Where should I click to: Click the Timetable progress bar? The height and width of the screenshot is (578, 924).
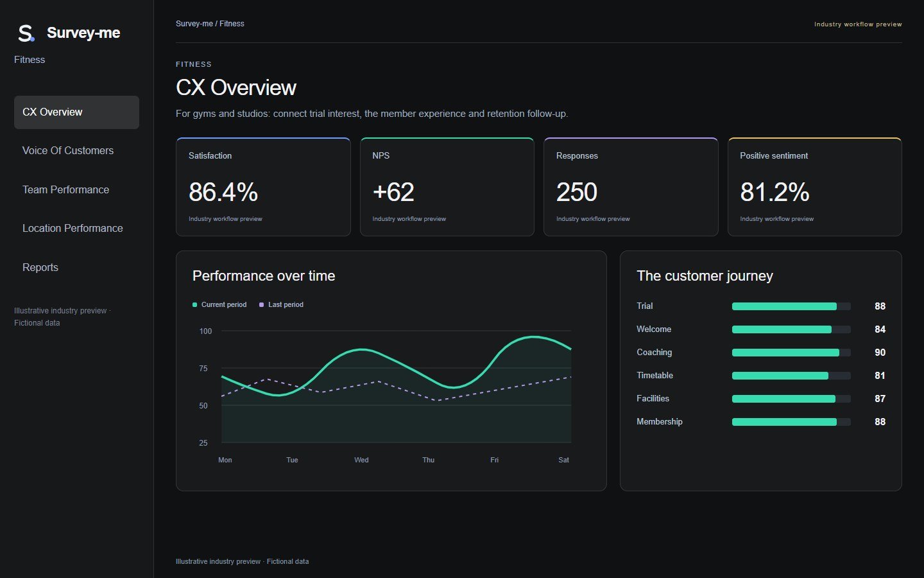tap(791, 376)
